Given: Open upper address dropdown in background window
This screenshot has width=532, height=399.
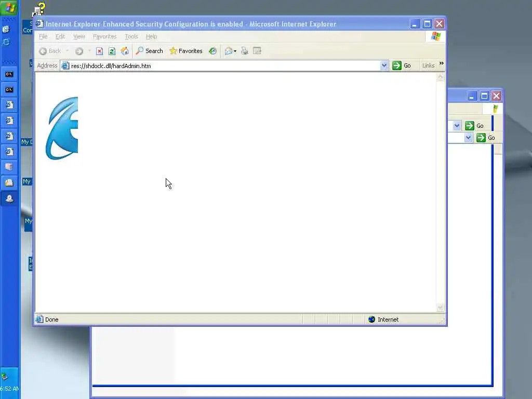Looking at the screenshot, I should coord(457,126).
